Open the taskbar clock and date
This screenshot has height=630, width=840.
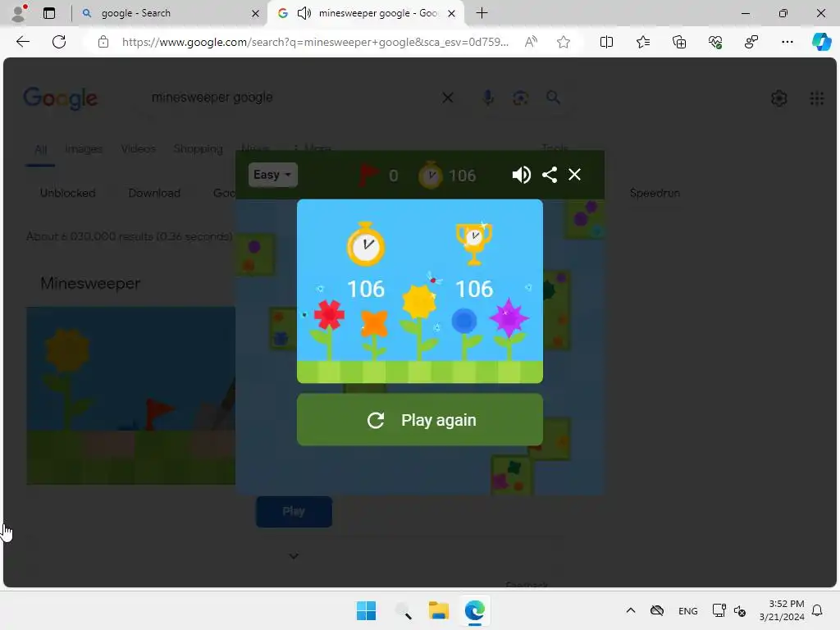coord(782,610)
